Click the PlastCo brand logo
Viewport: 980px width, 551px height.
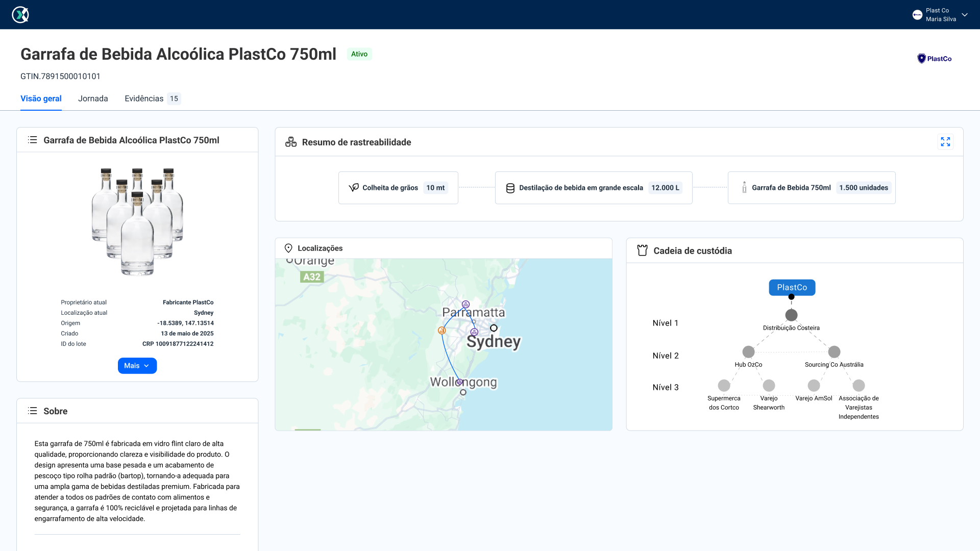tap(935, 59)
